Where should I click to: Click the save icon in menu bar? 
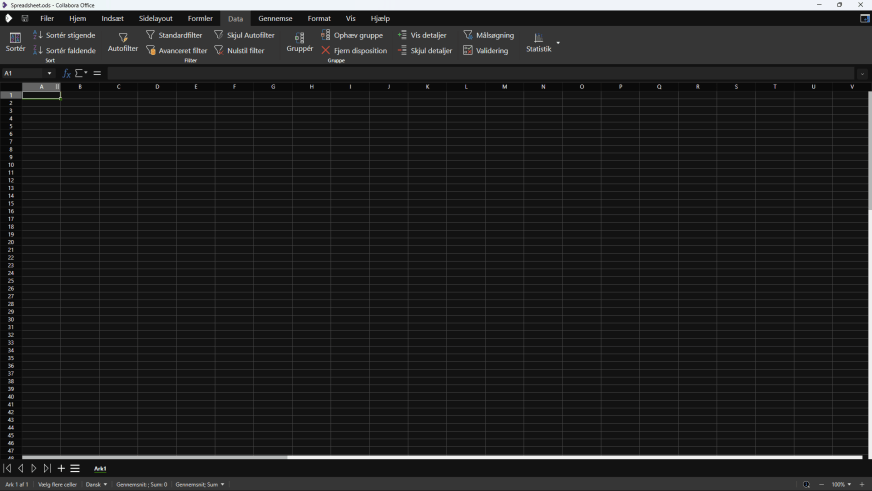(x=25, y=18)
